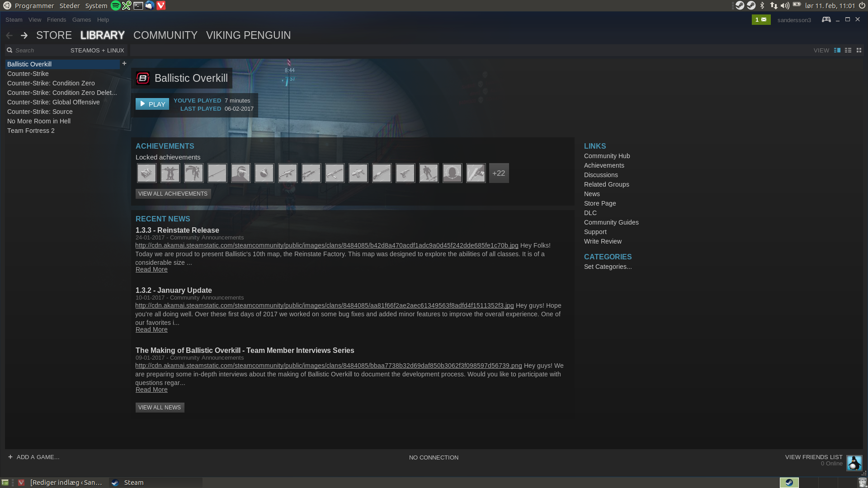
Task: Open VIEW FRIENDS LIST
Action: [x=814, y=457]
